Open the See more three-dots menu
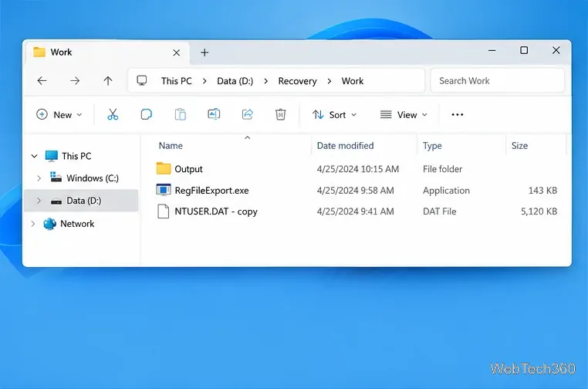This screenshot has width=588, height=389. pos(457,115)
